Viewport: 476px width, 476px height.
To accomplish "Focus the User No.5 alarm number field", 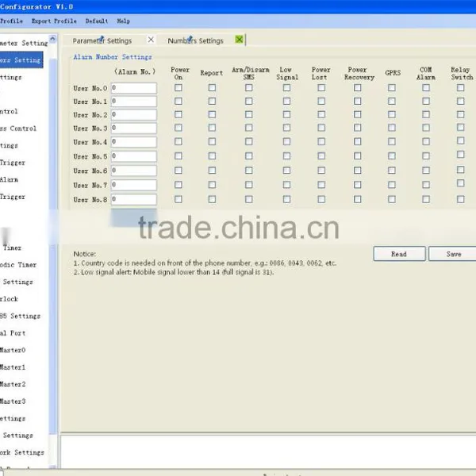I will pyautogui.click(x=134, y=156).
